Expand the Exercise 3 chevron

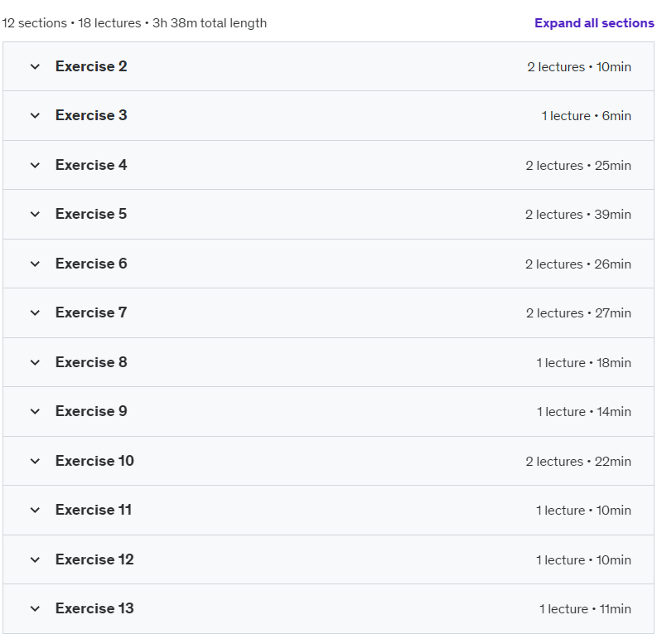click(x=35, y=115)
